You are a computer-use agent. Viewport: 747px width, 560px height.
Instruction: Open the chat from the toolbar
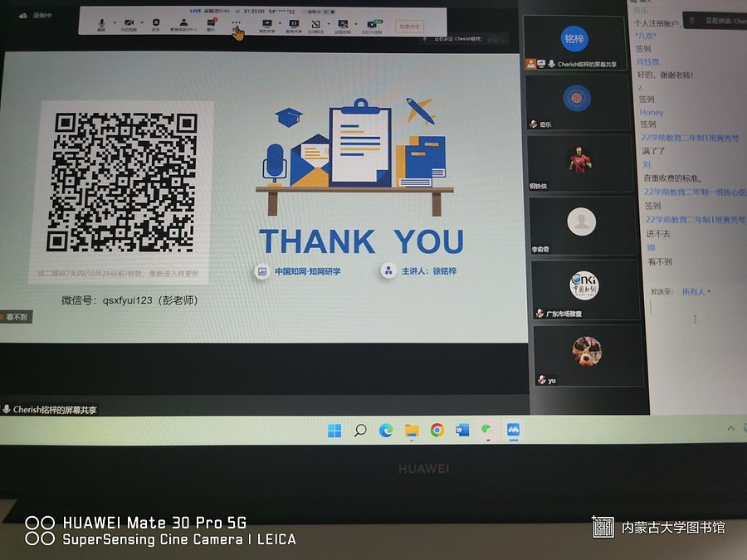tap(211, 23)
